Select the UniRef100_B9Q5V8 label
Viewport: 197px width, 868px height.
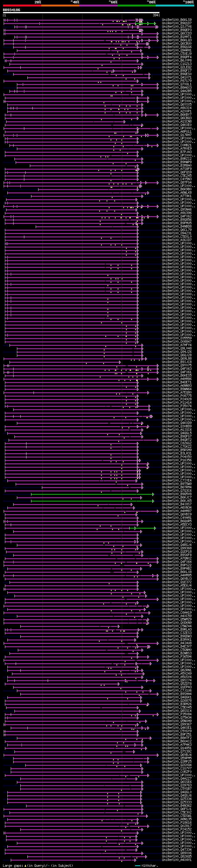[x=177, y=494]
